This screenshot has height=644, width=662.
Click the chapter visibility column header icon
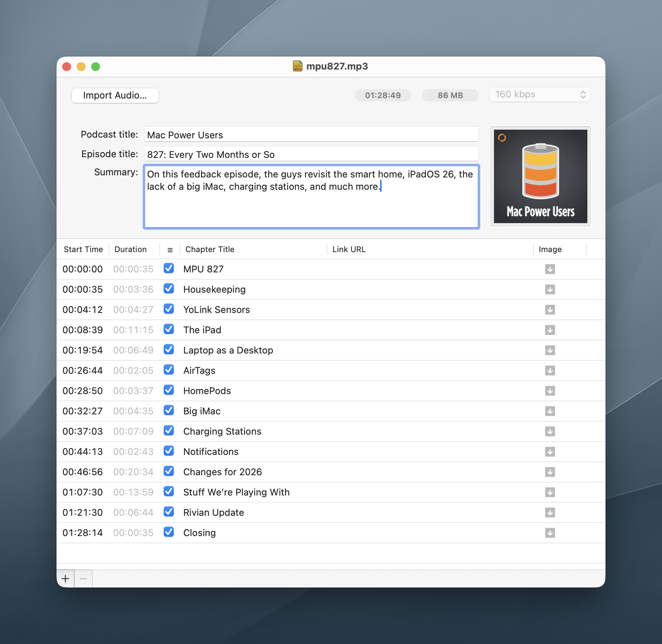coord(170,250)
